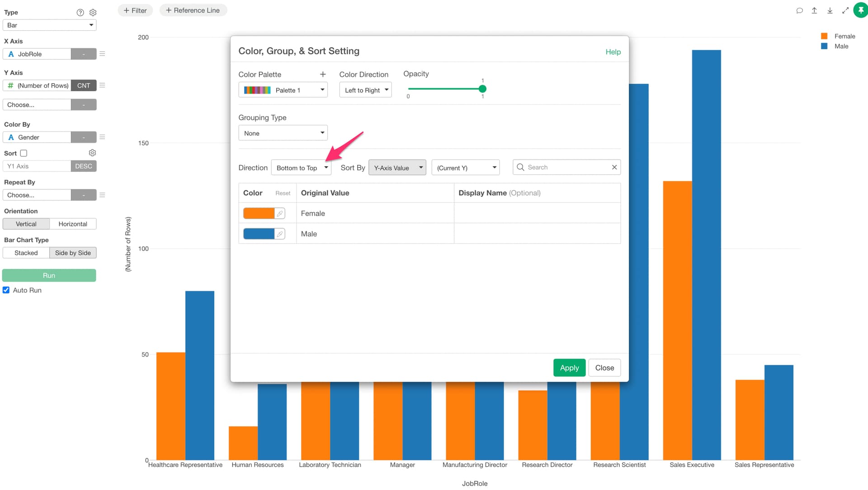
Task: Click the green pin icon
Action: pyautogui.click(x=860, y=10)
